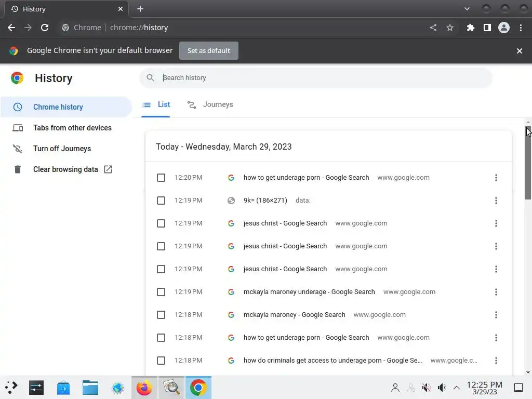
Task: Open the profile avatar menu
Action: point(504,28)
